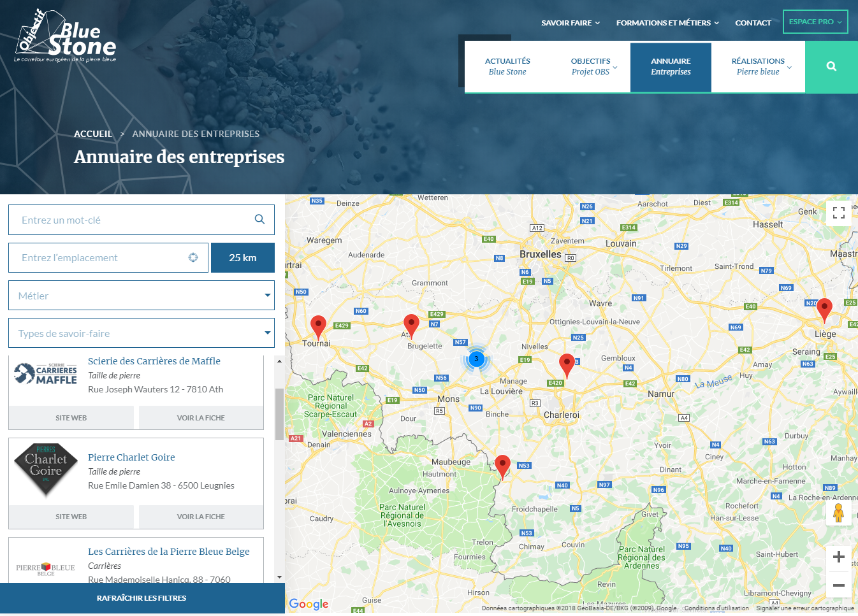Click Voir la fiche for Scierie de Maffle
Viewport: 858px width, 616px height.
pos(201,418)
